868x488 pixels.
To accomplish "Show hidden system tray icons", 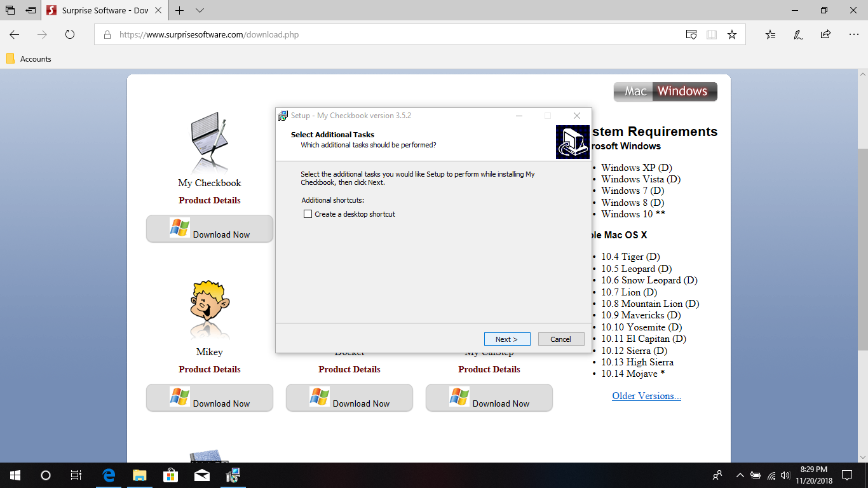I will click(x=740, y=475).
